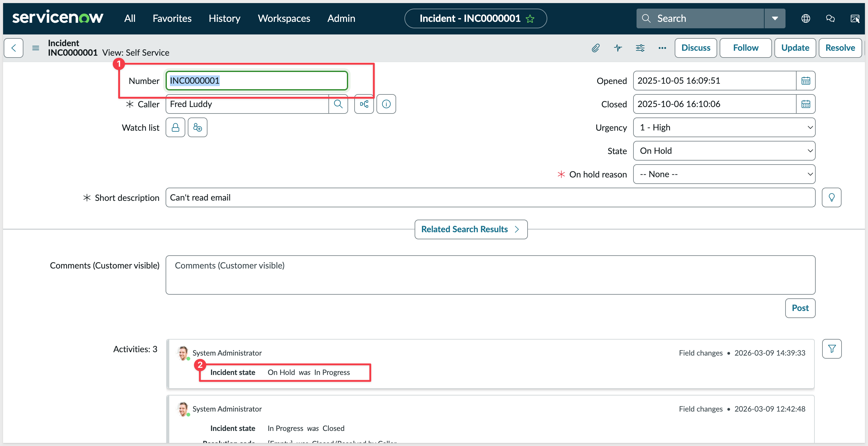
Task: Open the Caller info preview icon
Action: [x=386, y=104]
